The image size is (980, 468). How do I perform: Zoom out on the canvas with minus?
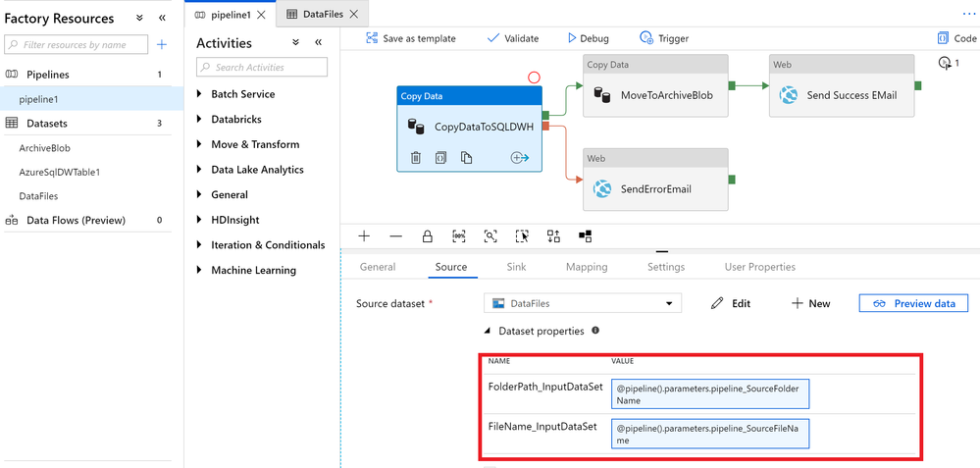click(395, 236)
